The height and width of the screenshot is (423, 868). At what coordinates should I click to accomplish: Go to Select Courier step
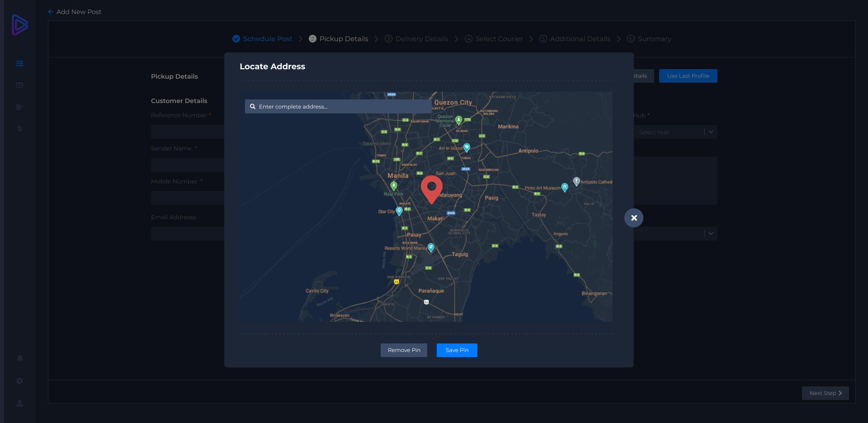494,39
